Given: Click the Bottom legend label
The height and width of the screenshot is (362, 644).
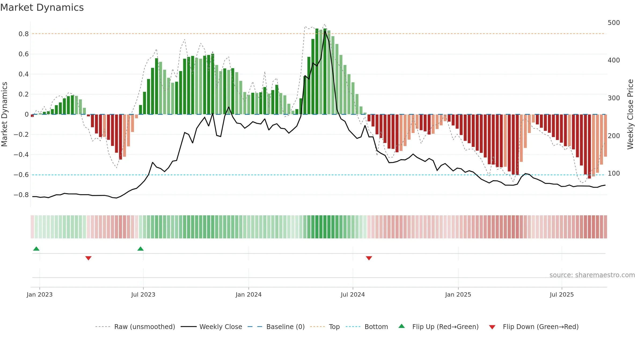Looking at the screenshot, I should click(x=376, y=327).
